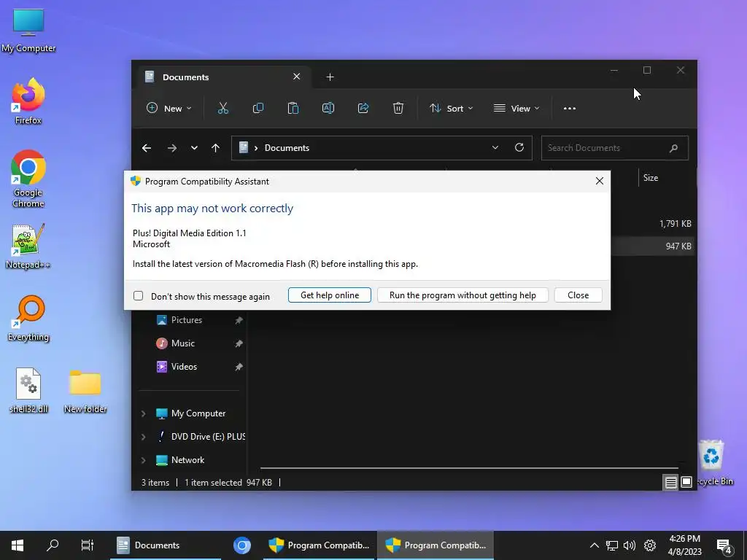Click the Chrome icon on the taskbar
The image size is (747, 560).
242,545
